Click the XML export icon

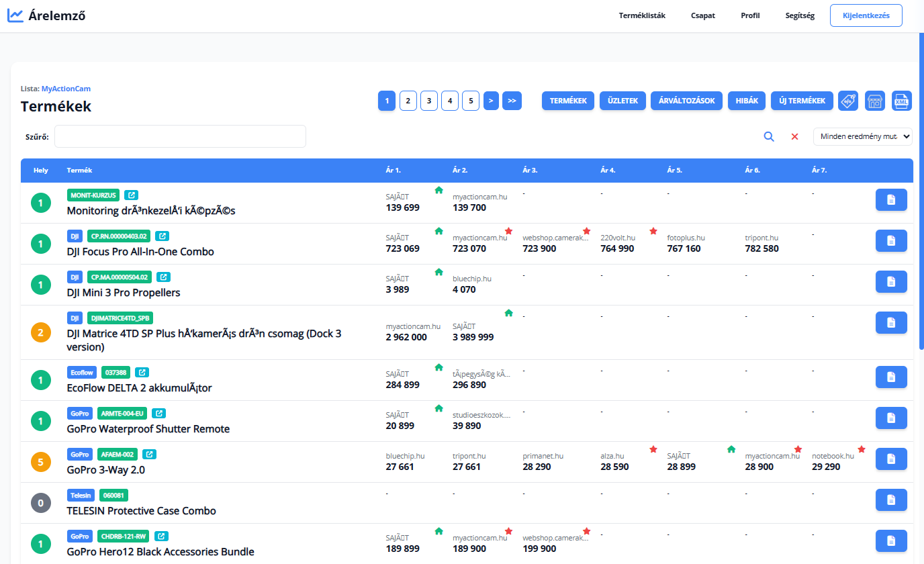point(901,101)
